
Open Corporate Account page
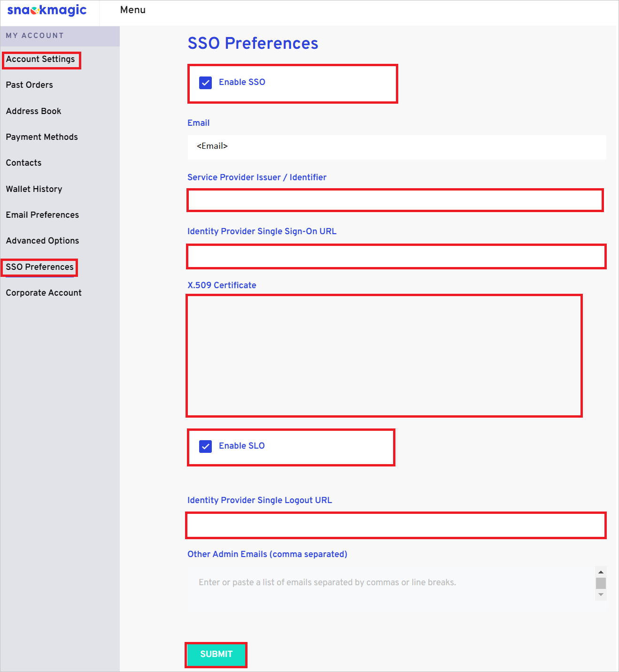click(x=44, y=293)
